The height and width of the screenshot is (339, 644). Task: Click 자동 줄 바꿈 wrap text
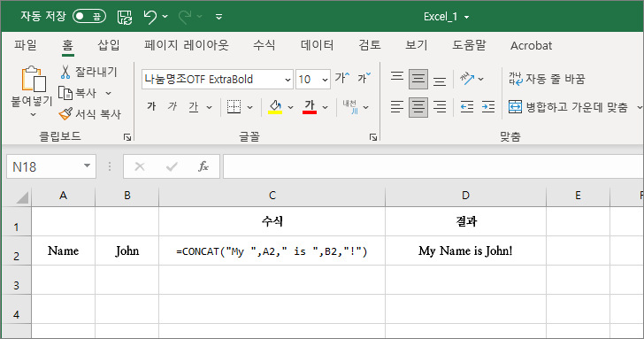pyautogui.click(x=547, y=79)
